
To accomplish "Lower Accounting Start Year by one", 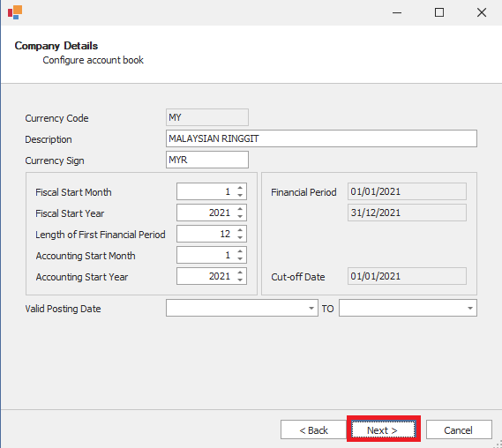I will click(x=240, y=280).
